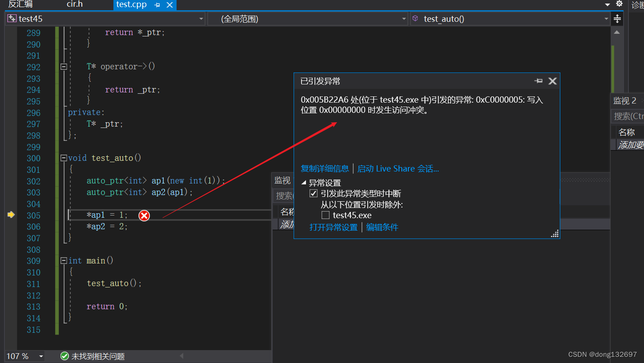This screenshot has width=644, height=363.
Task: Open the tab list dropdown arrow
Action: (x=608, y=5)
